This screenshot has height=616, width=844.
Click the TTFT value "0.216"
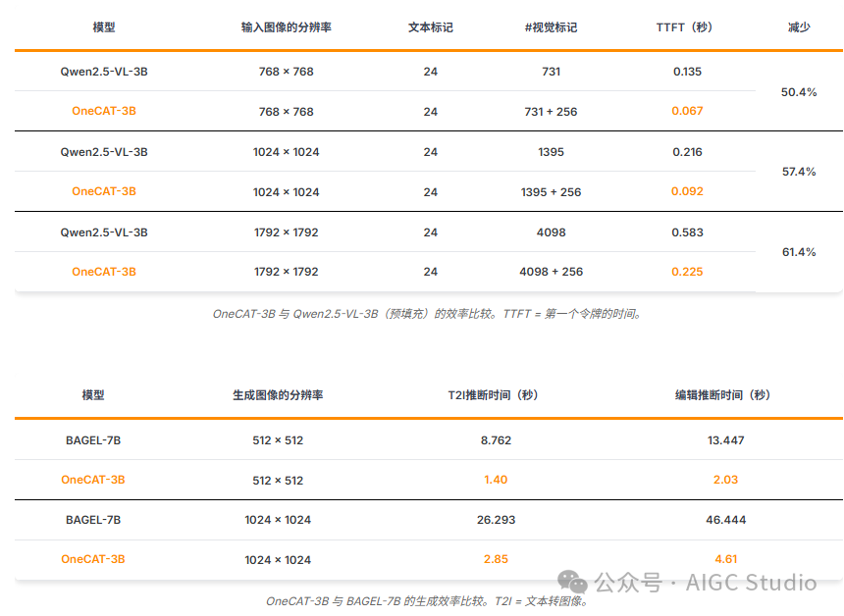pos(687,152)
